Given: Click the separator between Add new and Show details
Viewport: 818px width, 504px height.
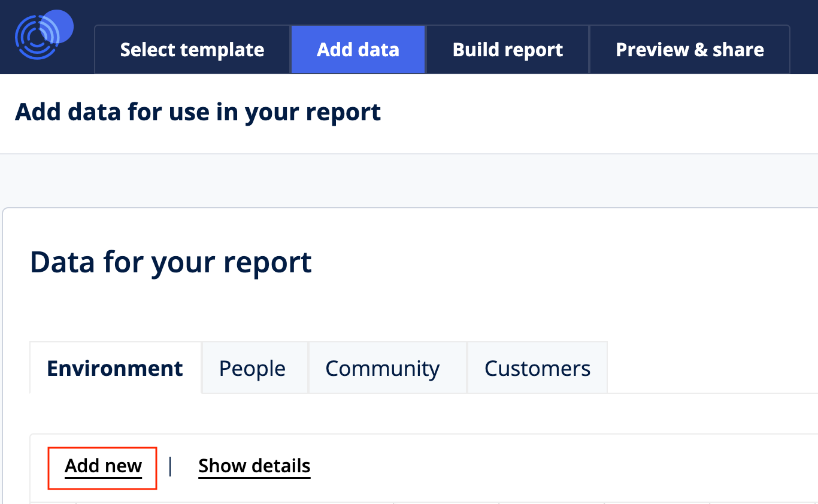Looking at the screenshot, I should coord(171,466).
